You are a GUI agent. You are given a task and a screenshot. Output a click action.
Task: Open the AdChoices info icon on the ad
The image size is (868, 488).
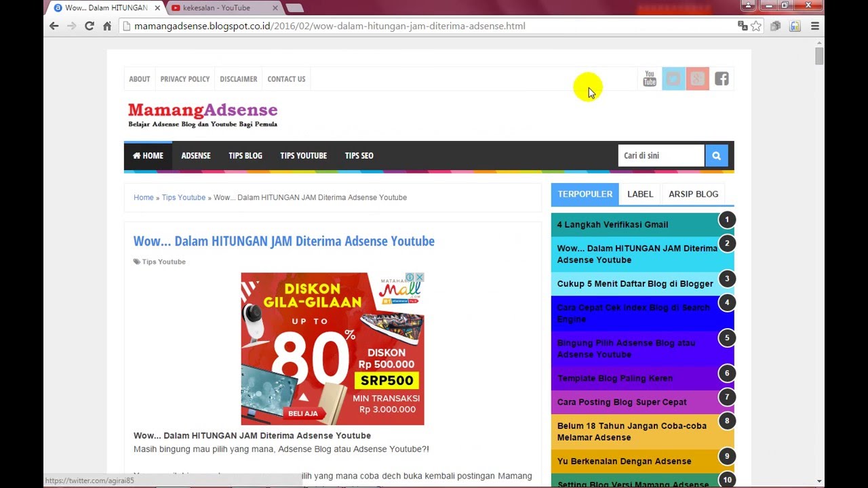pos(410,277)
